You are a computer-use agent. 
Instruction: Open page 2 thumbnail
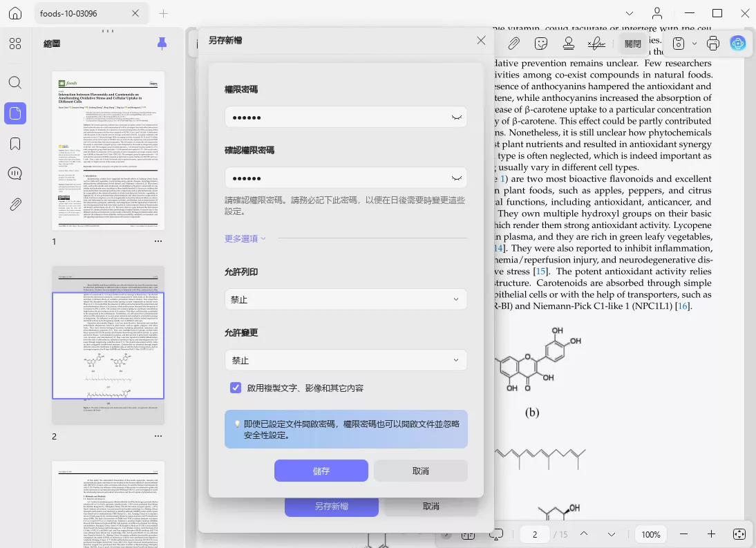click(108, 346)
